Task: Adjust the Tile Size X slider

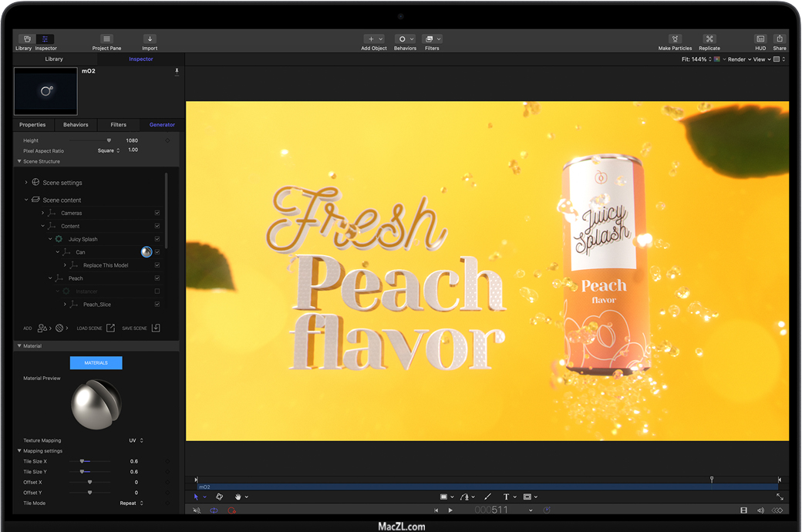Action: click(x=83, y=461)
